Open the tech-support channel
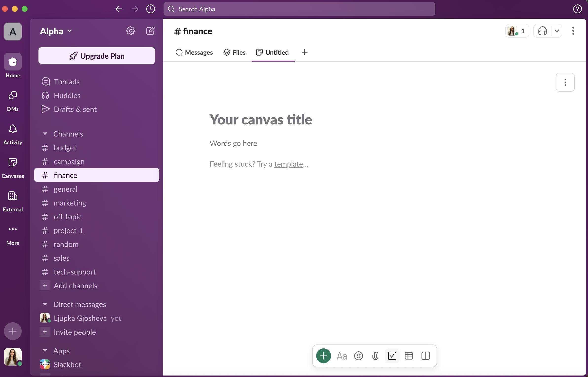 97,272
